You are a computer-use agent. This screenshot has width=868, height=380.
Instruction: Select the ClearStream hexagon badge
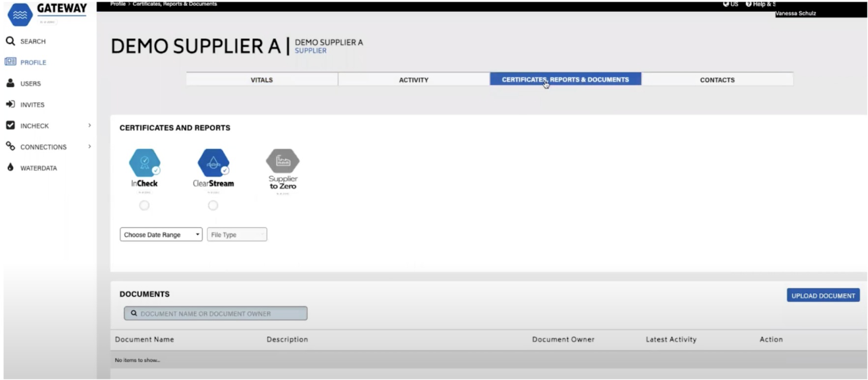click(x=213, y=163)
